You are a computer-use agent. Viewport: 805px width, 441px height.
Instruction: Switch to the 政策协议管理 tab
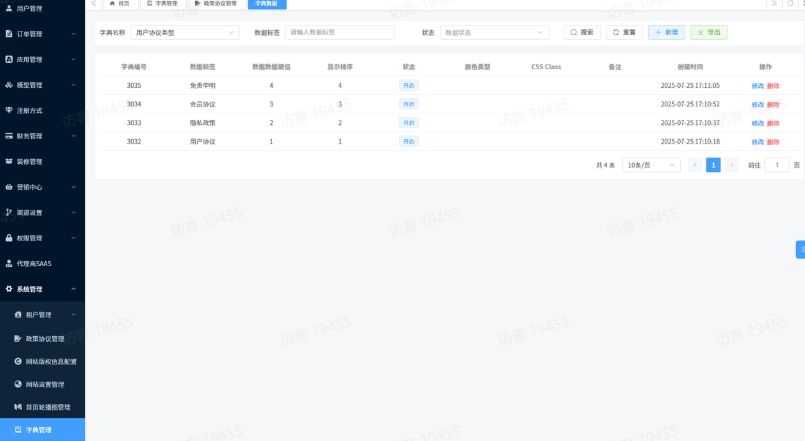216,4
